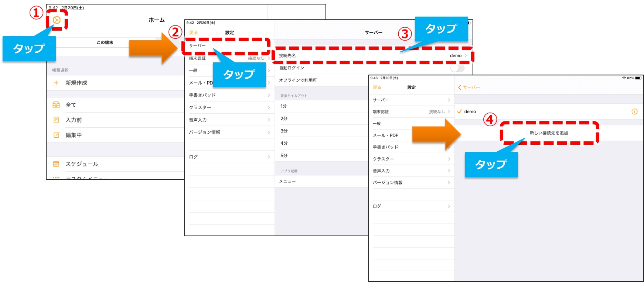Image resolution: width=644 pixels, height=282 pixels.
Task: Open バージョン情報 chevron in rightmost settings list
Action: 449,183
